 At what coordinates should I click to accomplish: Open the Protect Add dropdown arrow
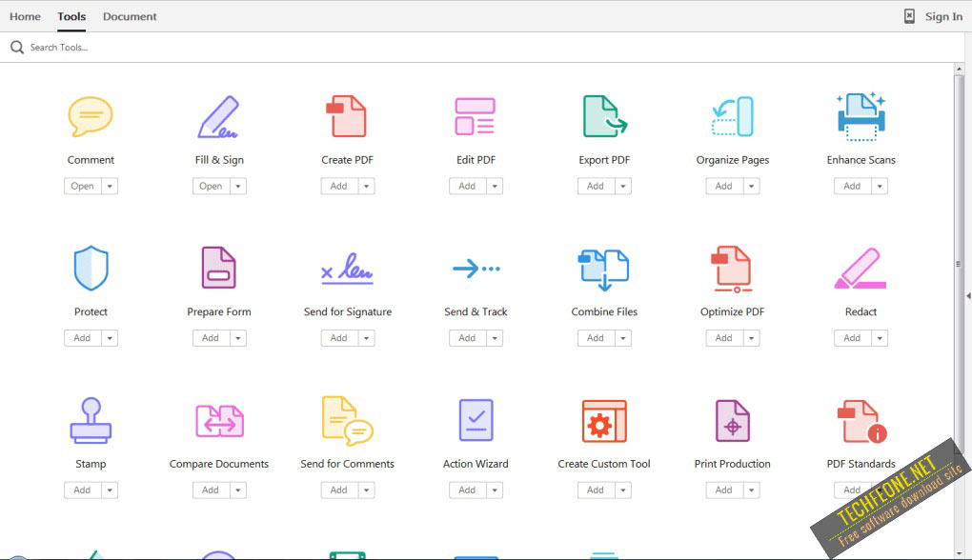110,338
